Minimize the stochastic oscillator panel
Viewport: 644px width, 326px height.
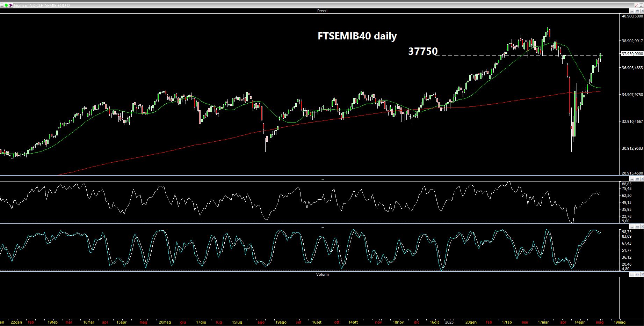632,227
